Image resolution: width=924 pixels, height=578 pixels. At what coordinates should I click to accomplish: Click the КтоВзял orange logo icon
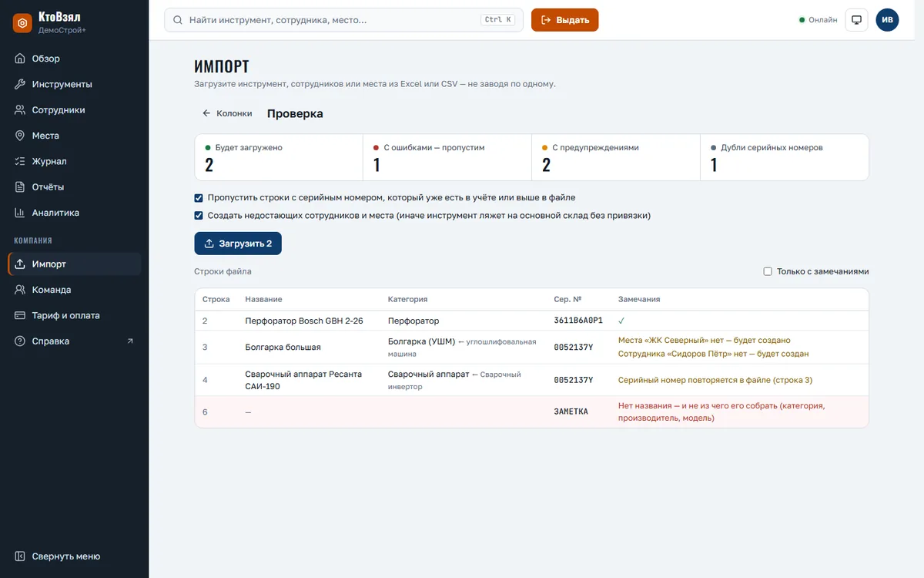pos(22,23)
